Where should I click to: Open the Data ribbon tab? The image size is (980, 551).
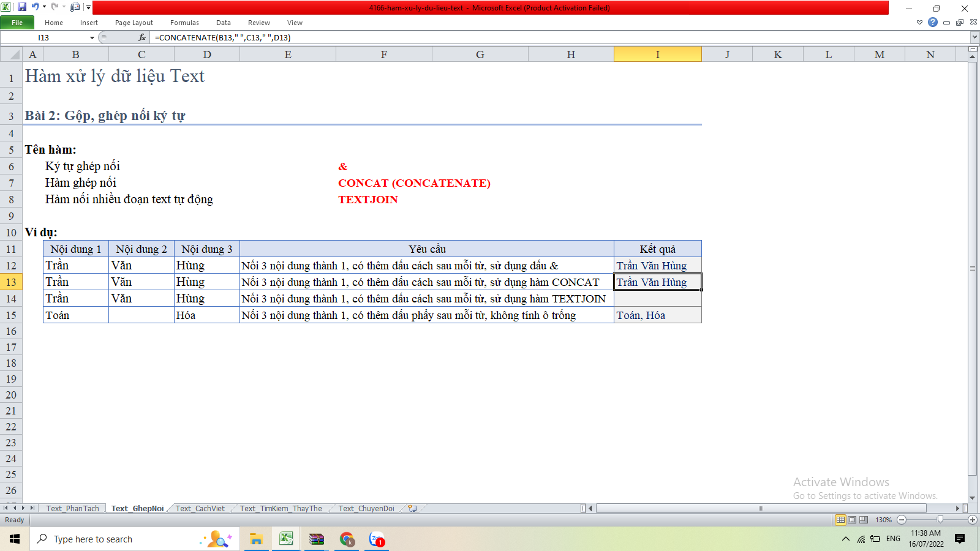coord(224,23)
